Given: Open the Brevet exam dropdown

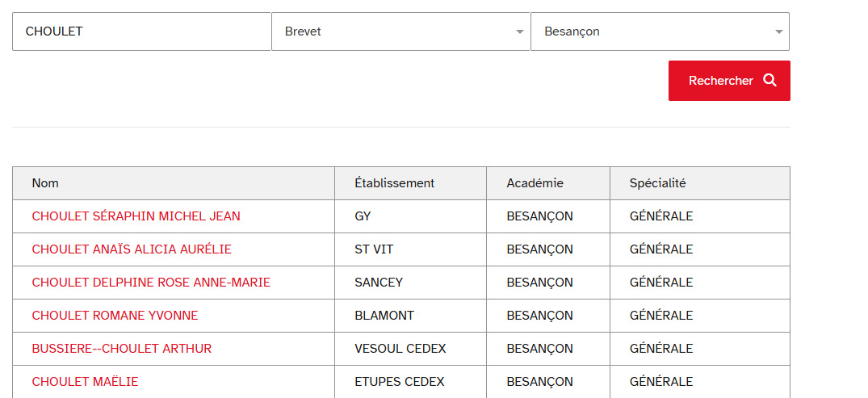Looking at the screenshot, I should tap(400, 31).
